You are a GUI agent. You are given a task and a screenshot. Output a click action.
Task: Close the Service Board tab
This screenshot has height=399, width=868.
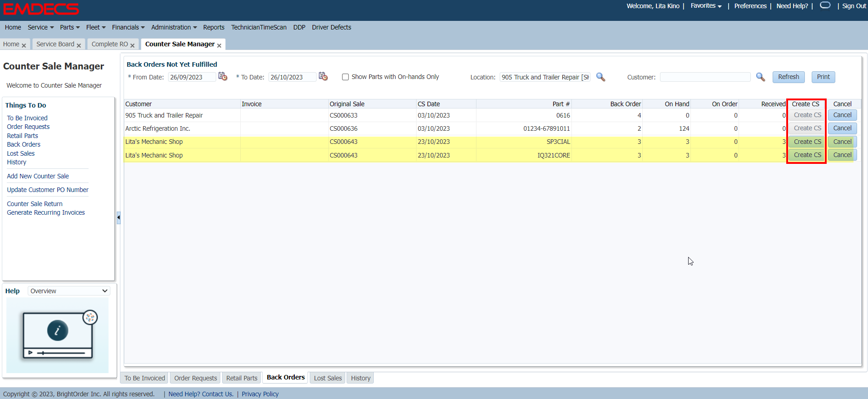[x=79, y=45]
